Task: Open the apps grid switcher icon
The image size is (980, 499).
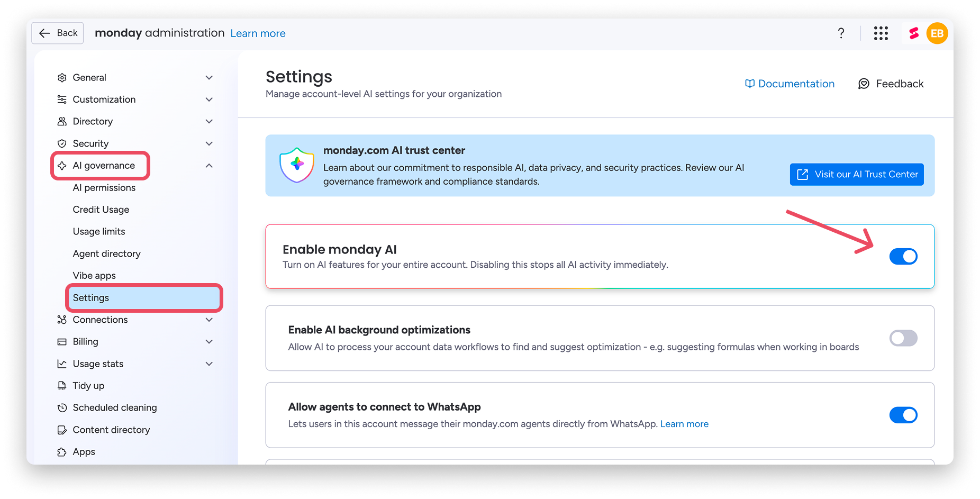Action: (881, 33)
